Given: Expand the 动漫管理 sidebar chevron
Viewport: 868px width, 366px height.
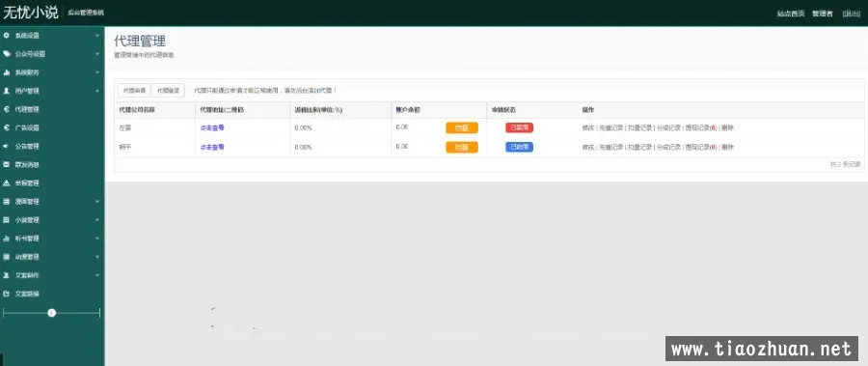Looking at the screenshot, I should 97,257.
